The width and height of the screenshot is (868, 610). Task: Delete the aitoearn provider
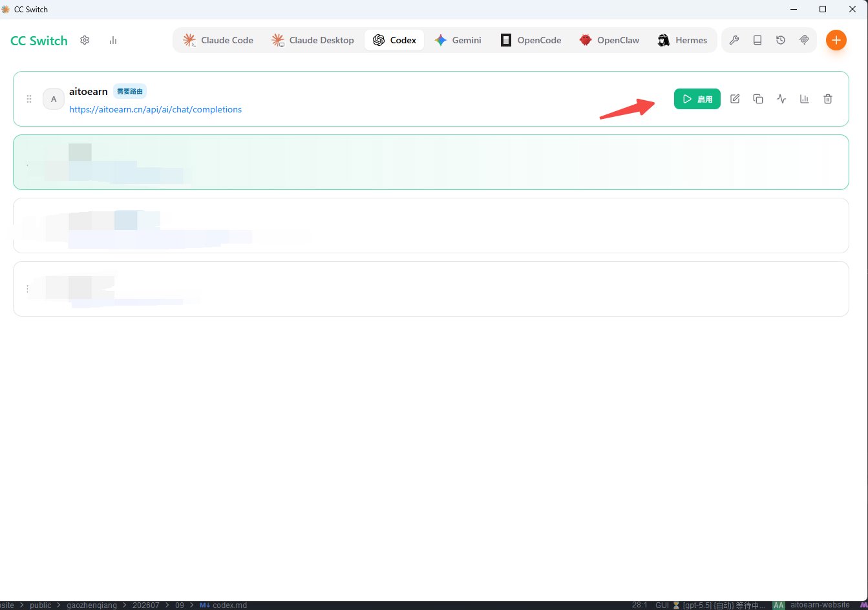pos(828,99)
